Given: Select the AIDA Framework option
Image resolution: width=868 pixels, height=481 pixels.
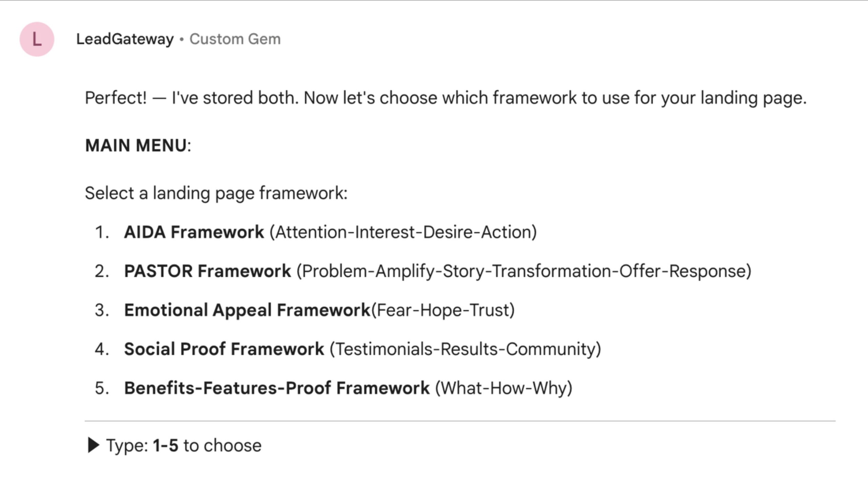Looking at the screenshot, I should point(194,232).
